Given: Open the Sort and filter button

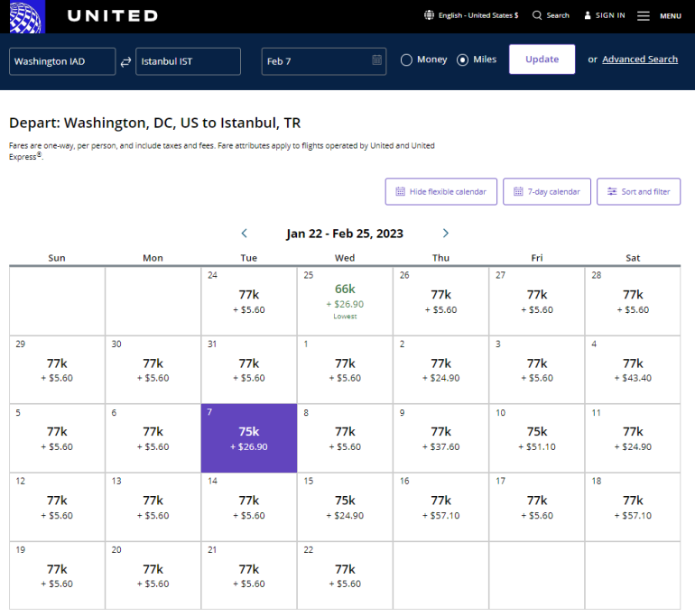Looking at the screenshot, I should [638, 191].
